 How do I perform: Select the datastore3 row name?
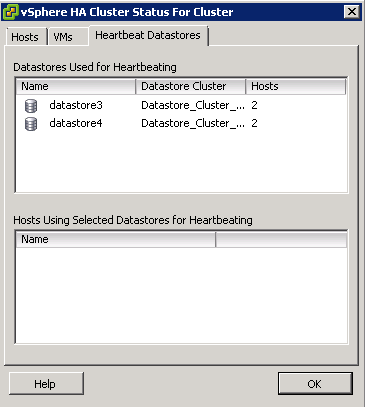(76, 105)
